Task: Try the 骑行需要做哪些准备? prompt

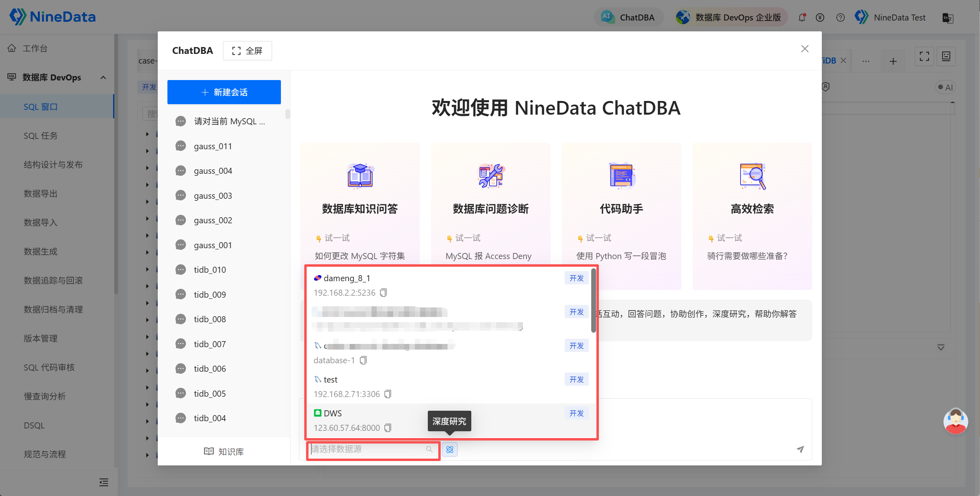Action: point(747,256)
